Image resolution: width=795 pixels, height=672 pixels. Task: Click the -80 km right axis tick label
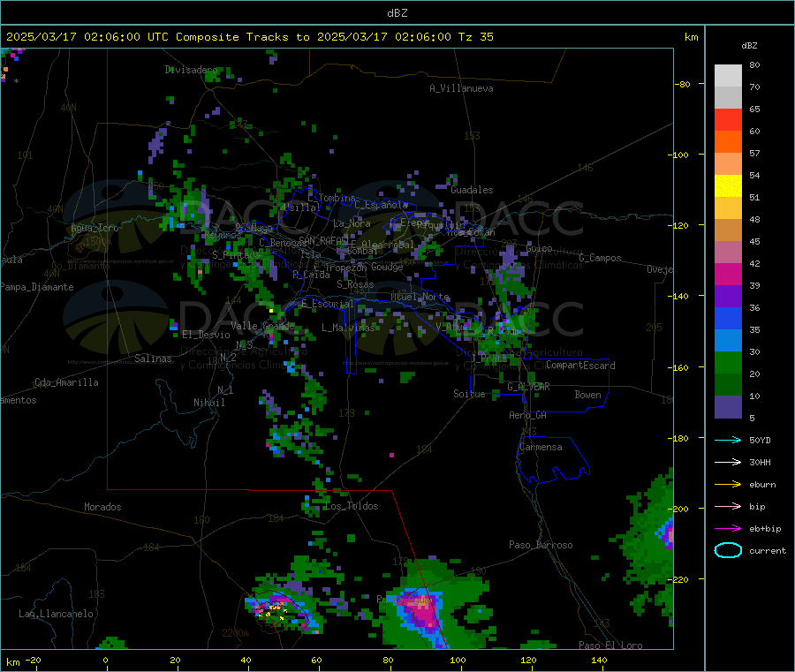click(682, 84)
